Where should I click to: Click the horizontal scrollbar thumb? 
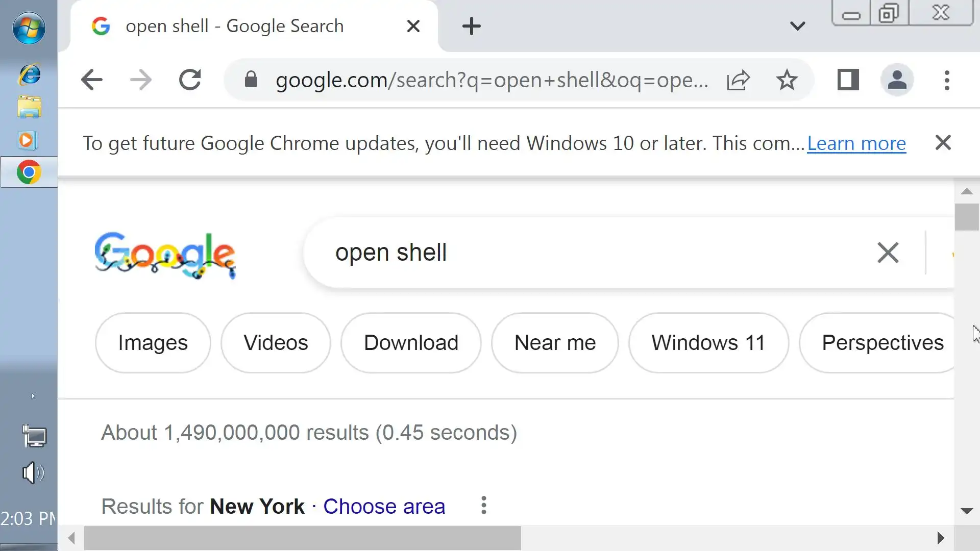(302, 538)
